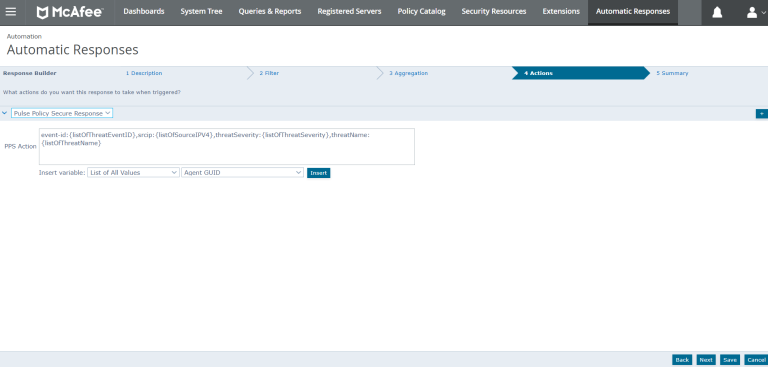
Task: Open the Policy Catalog tab
Action: (x=422, y=11)
